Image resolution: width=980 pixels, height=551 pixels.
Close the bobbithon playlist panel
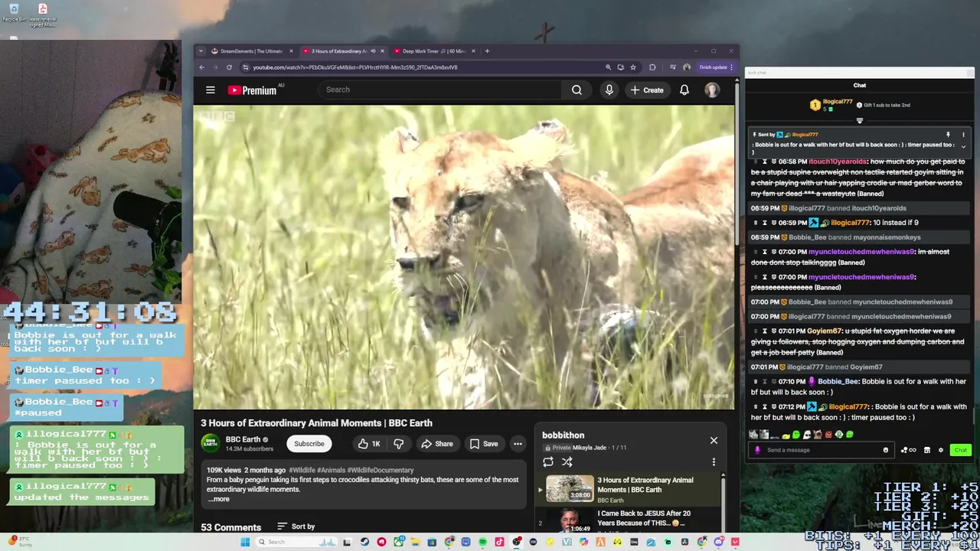point(714,440)
